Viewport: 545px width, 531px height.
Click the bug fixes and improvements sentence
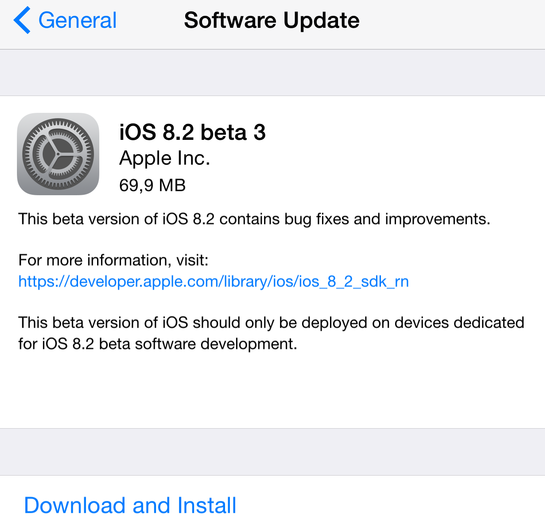pyautogui.click(x=254, y=219)
